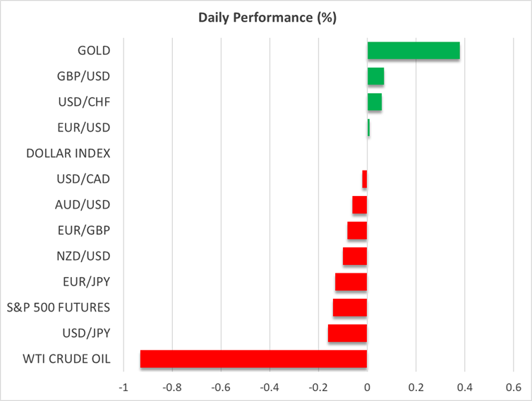The width and height of the screenshot is (532, 401).
Task: Click the -1 tick on horizontal axis
Action: [123, 387]
